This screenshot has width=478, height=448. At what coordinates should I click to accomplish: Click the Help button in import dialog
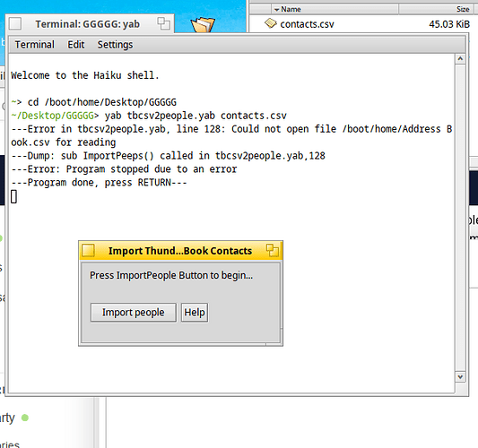click(x=195, y=312)
